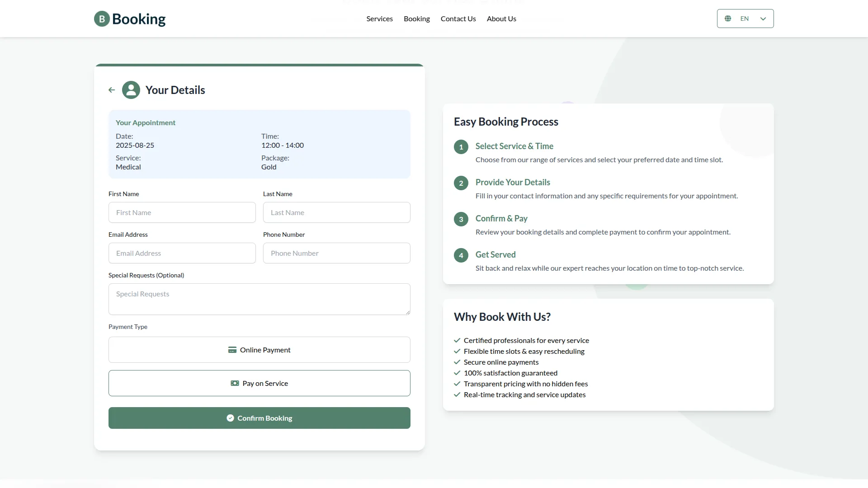Click into the Email Address field
This screenshot has width=868, height=488.
pos(182,253)
